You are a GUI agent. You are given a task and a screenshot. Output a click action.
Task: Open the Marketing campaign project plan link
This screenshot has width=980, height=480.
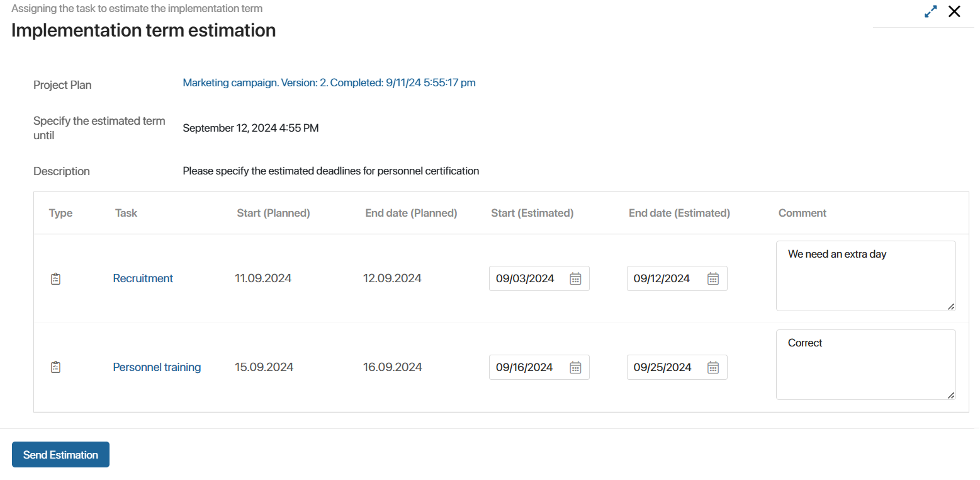[x=329, y=83]
